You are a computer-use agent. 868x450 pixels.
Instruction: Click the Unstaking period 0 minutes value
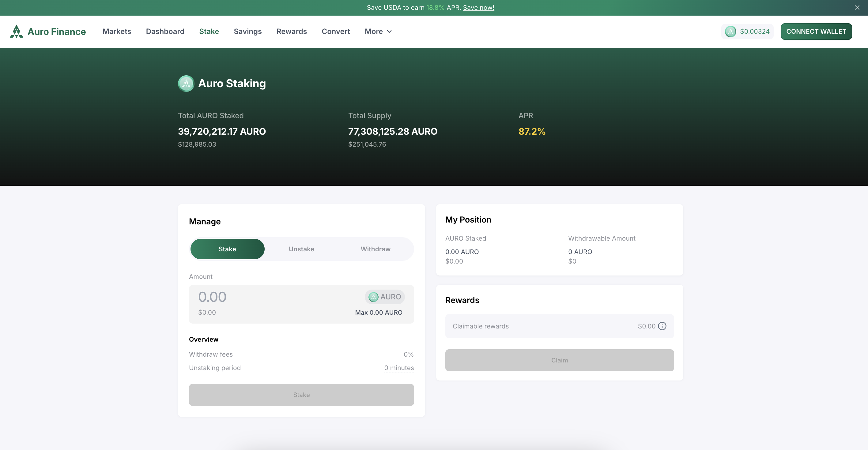399,368
